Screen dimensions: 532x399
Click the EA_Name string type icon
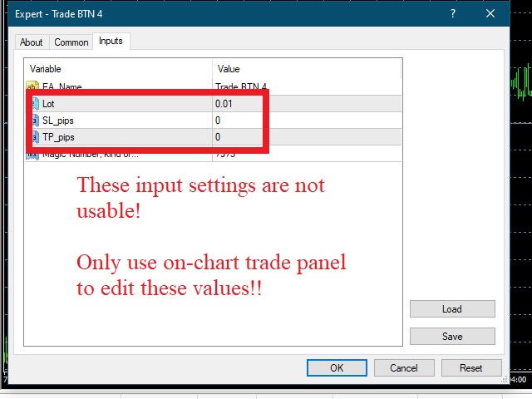32,85
